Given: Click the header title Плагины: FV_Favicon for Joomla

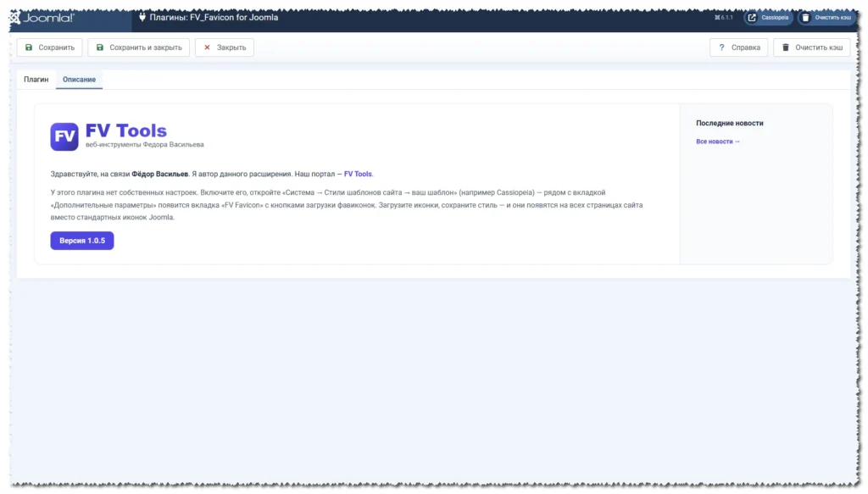Looking at the screenshot, I should pos(214,18).
